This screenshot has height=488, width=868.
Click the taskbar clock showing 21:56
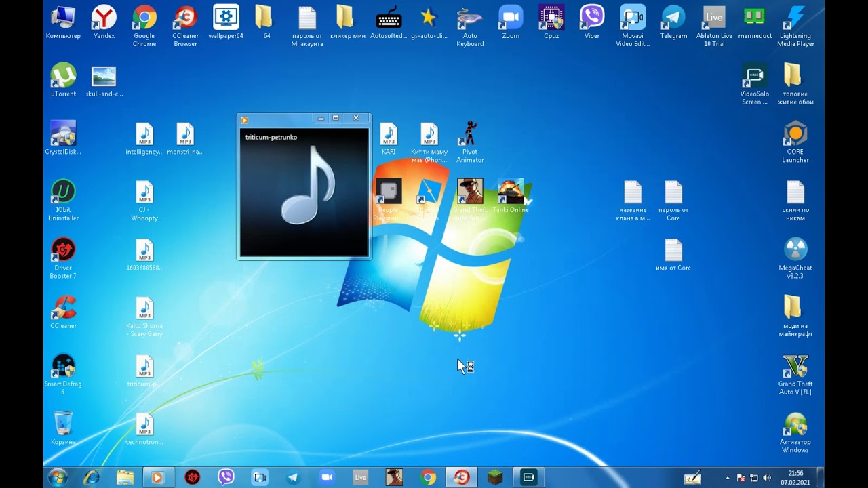tap(796, 477)
